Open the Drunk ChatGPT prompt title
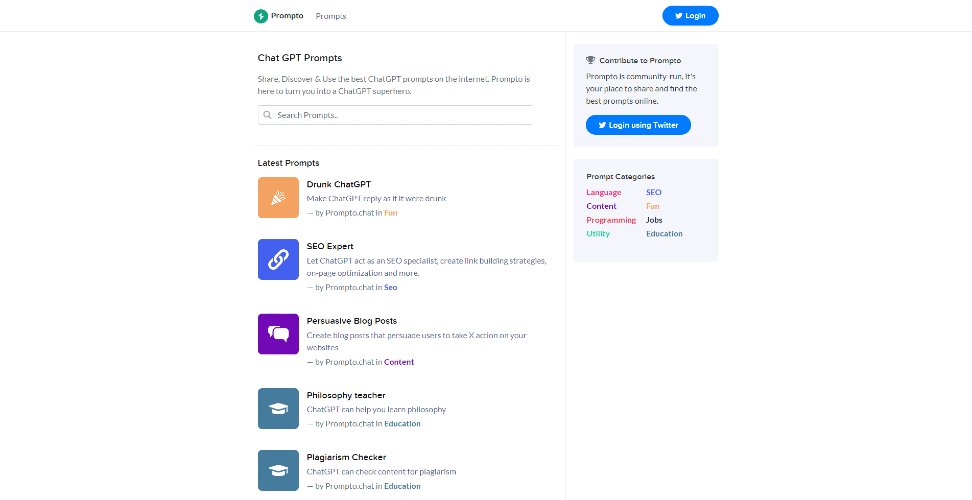This screenshot has width=972, height=500. (338, 184)
